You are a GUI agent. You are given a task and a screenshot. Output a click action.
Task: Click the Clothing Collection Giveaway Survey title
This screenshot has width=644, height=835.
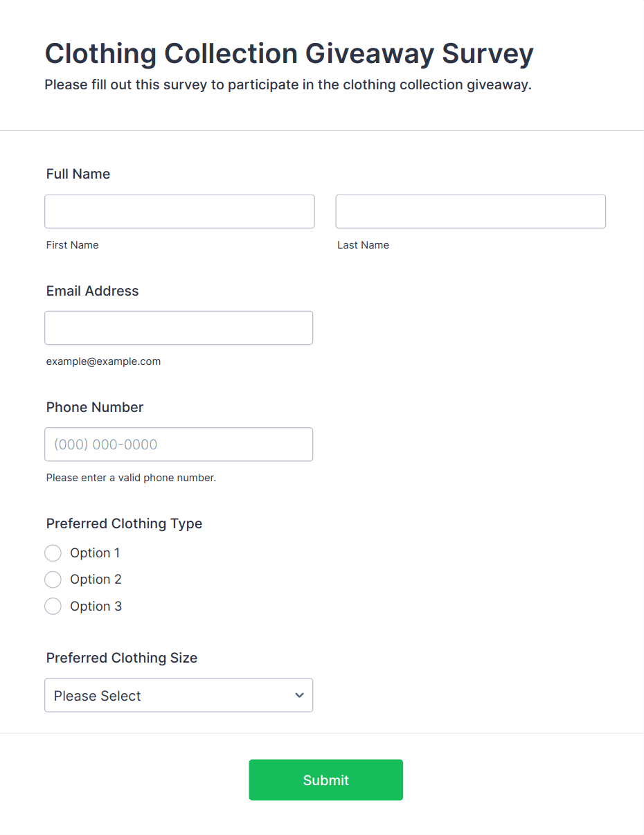click(x=289, y=54)
